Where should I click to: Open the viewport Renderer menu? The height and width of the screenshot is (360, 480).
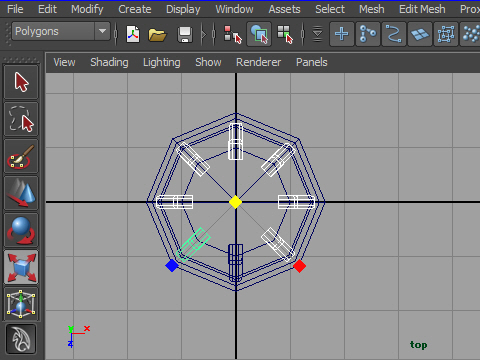[x=259, y=62]
